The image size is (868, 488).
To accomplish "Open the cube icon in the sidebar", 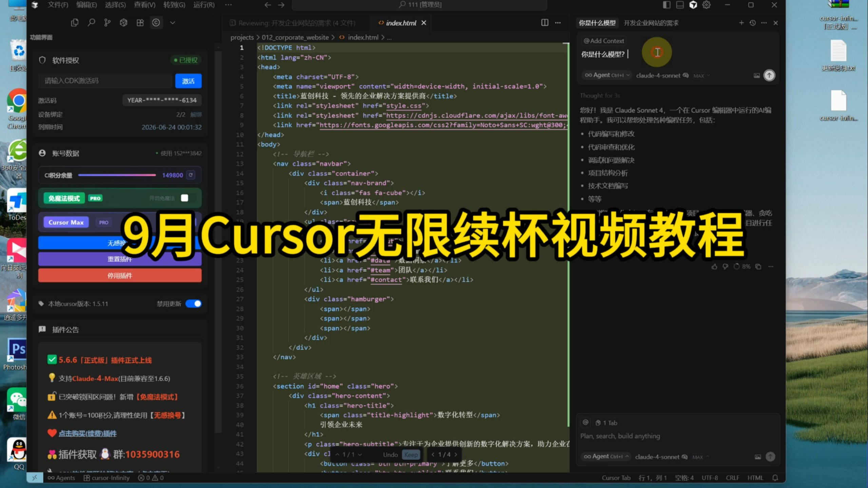I will coord(123,23).
